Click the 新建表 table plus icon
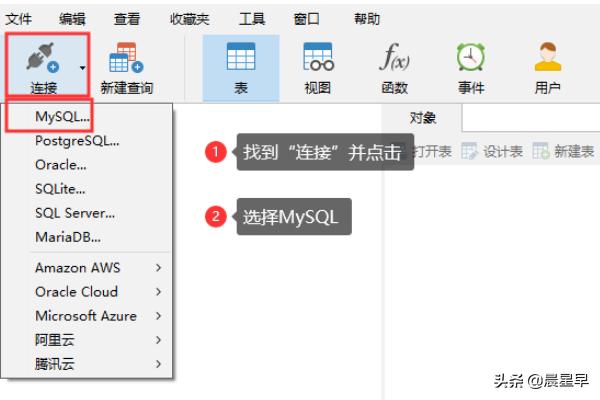The height and width of the screenshot is (400, 600). [x=541, y=151]
